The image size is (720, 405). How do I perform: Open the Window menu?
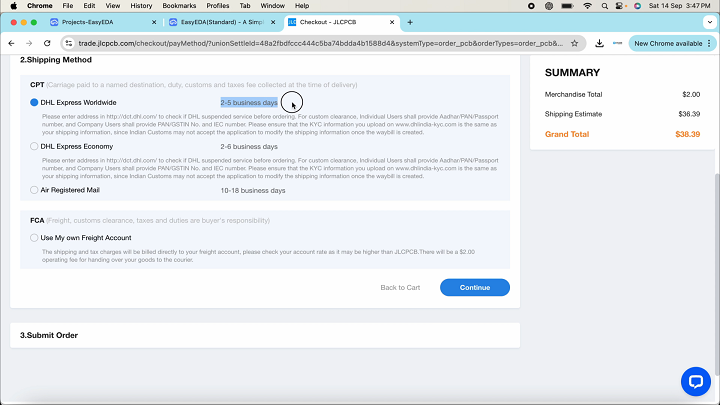[x=273, y=6]
